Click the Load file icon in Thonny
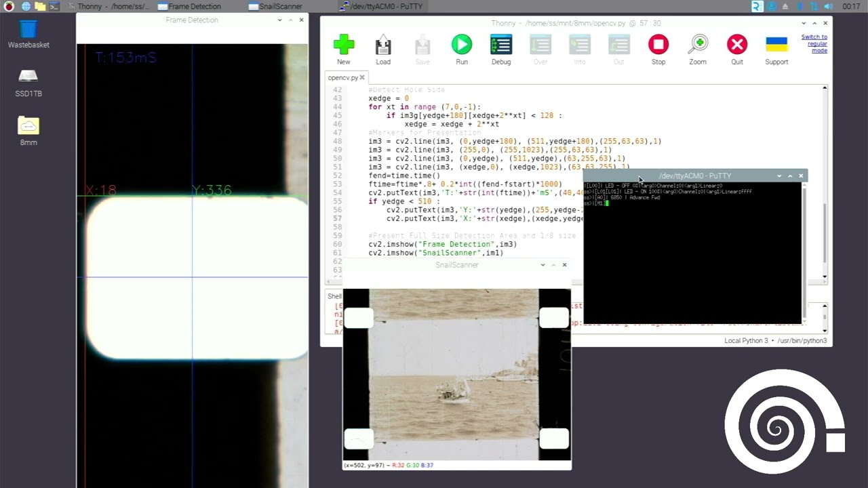868x488 pixels. pos(383,45)
